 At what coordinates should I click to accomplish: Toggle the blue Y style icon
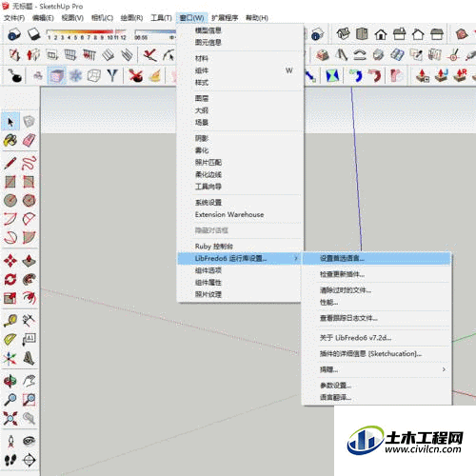pyautogui.click(x=112, y=76)
